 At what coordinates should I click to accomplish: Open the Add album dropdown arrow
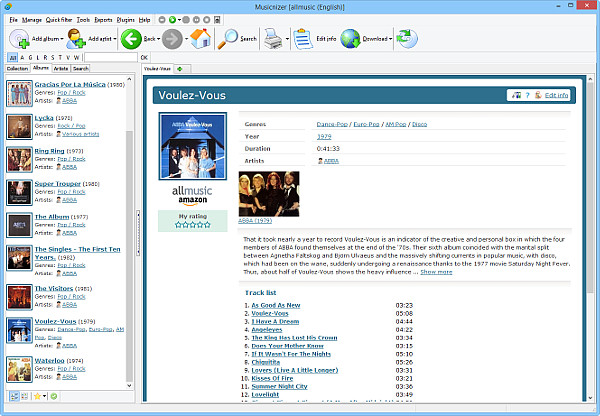pyautogui.click(x=62, y=39)
